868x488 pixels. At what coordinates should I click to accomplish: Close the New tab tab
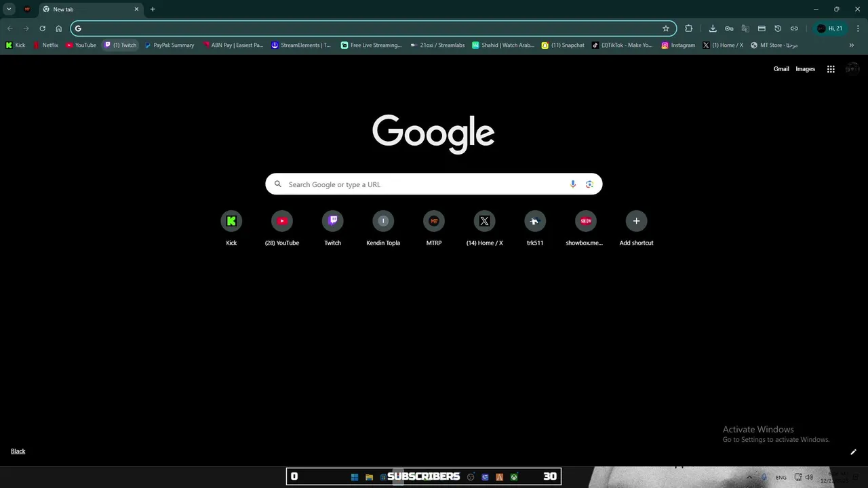136,9
